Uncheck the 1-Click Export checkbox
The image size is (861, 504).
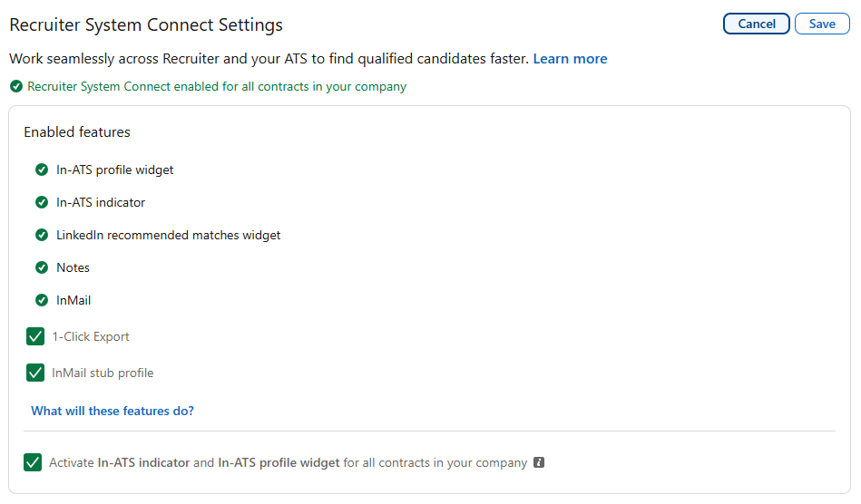click(x=35, y=336)
